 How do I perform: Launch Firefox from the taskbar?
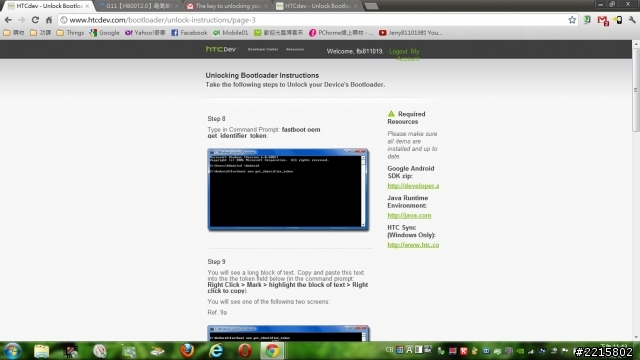coord(187,351)
